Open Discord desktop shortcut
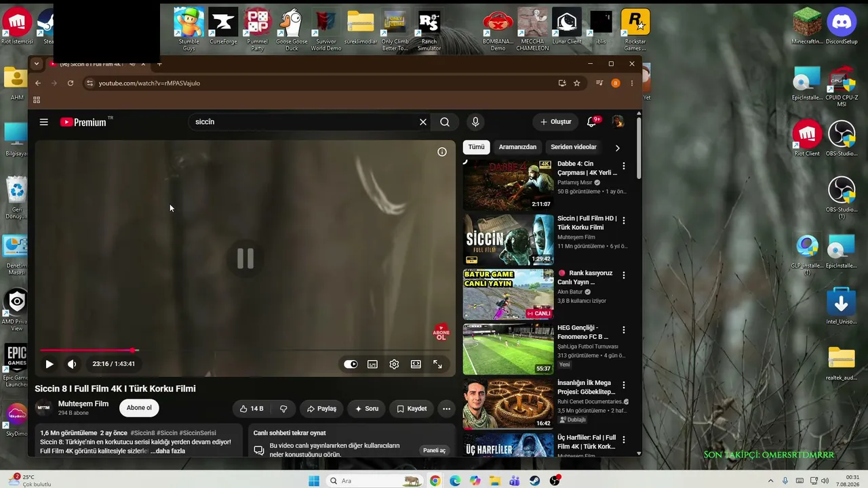Image resolution: width=868 pixels, height=488 pixels. 842,26
